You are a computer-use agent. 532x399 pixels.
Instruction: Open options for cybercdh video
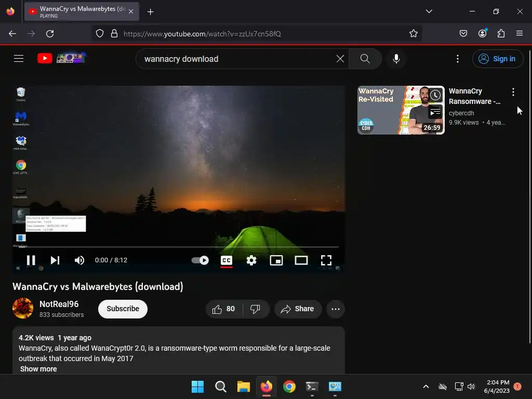pos(513,91)
